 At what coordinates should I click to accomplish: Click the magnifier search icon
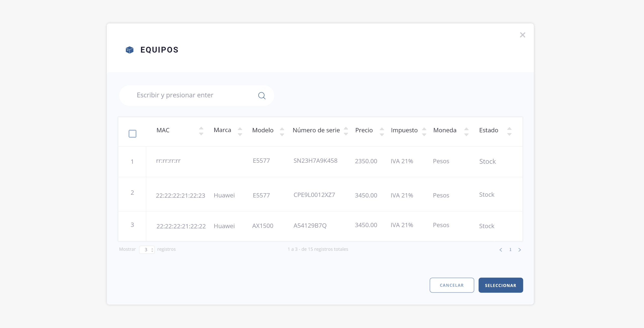coord(262,96)
